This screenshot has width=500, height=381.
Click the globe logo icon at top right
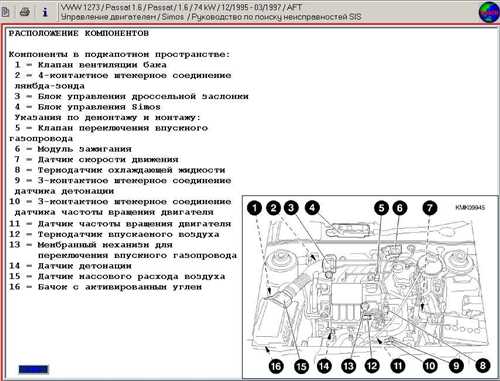(x=489, y=12)
